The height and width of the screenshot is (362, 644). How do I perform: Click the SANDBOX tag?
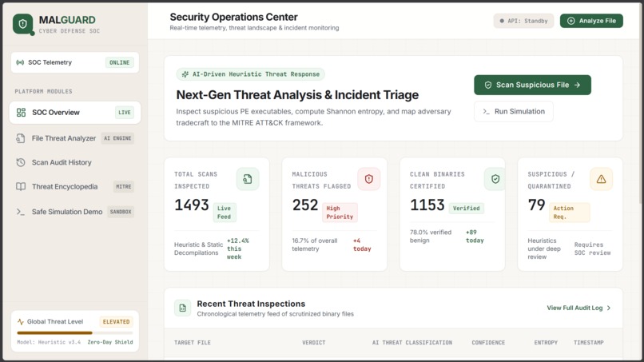121,212
